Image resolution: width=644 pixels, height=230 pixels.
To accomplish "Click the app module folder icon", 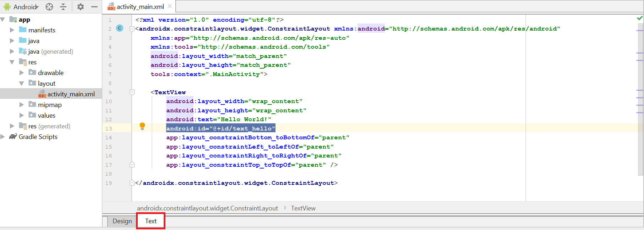I will coord(13,19).
